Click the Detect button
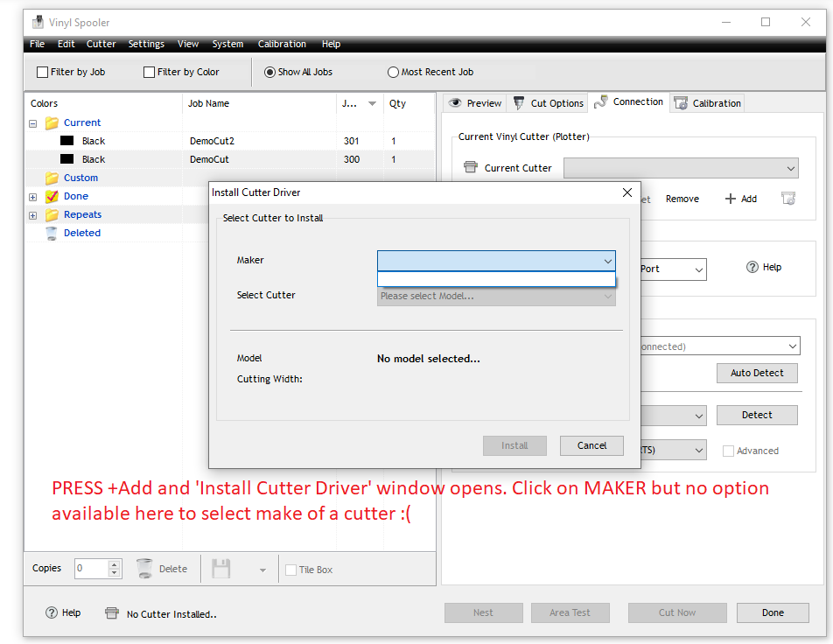This screenshot has width=833, height=644. (x=757, y=415)
